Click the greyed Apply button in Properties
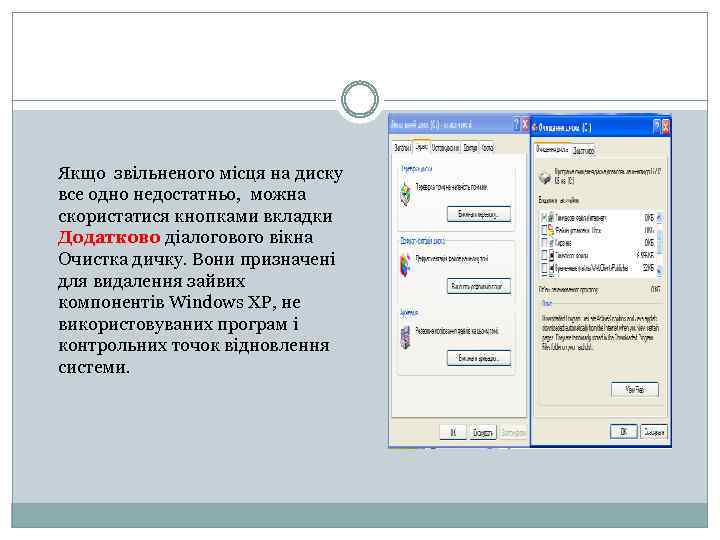Image resolution: width=720 pixels, height=540 pixels. coord(513,433)
